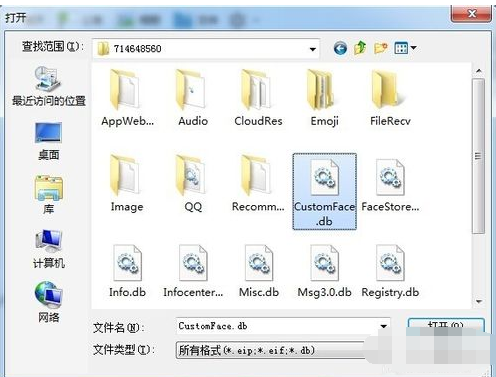Click the 打开 button
The height and width of the screenshot is (377, 496).
coord(446,325)
